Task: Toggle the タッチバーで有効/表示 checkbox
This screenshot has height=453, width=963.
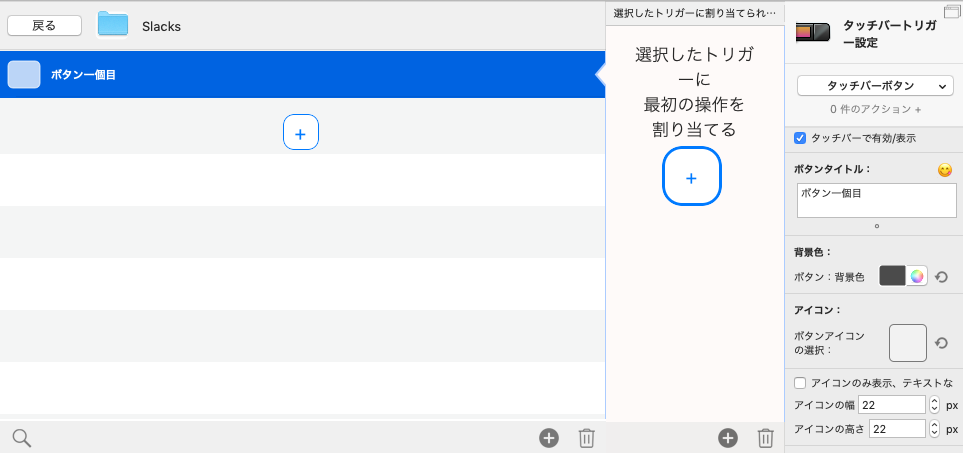Action: (800, 138)
